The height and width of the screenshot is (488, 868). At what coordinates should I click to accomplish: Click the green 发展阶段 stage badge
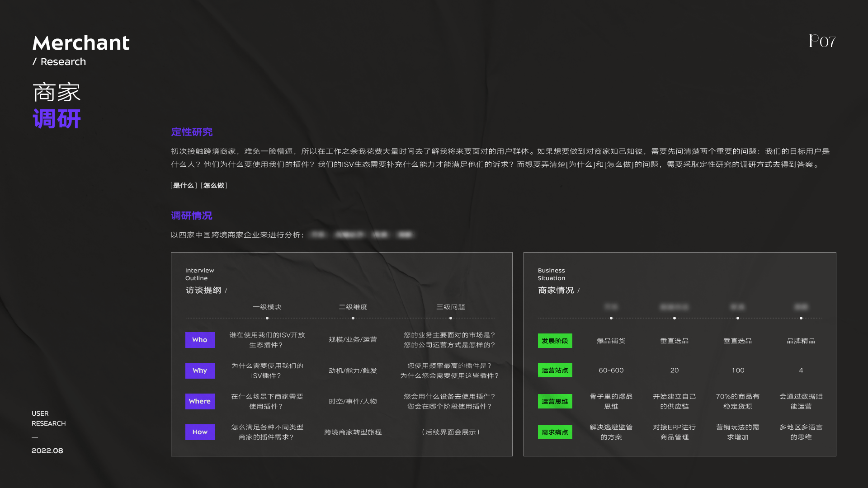[555, 341]
